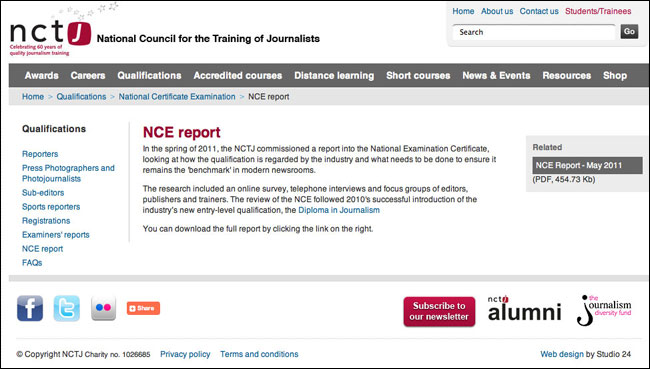The width and height of the screenshot is (650, 369).
Task: Focus the Search input field
Action: pyautogui.click(x=534, y=32)
